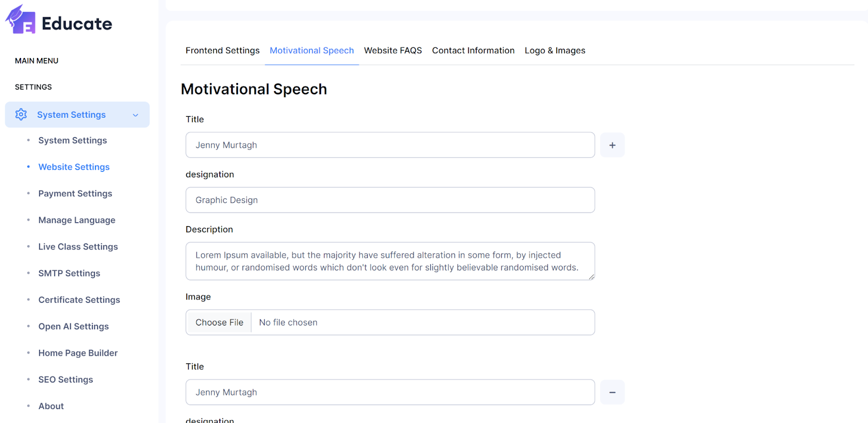Click the Graphic Design designation field
Image resolution: width=868 pixels, height=423 pixels.
(390, 200)
